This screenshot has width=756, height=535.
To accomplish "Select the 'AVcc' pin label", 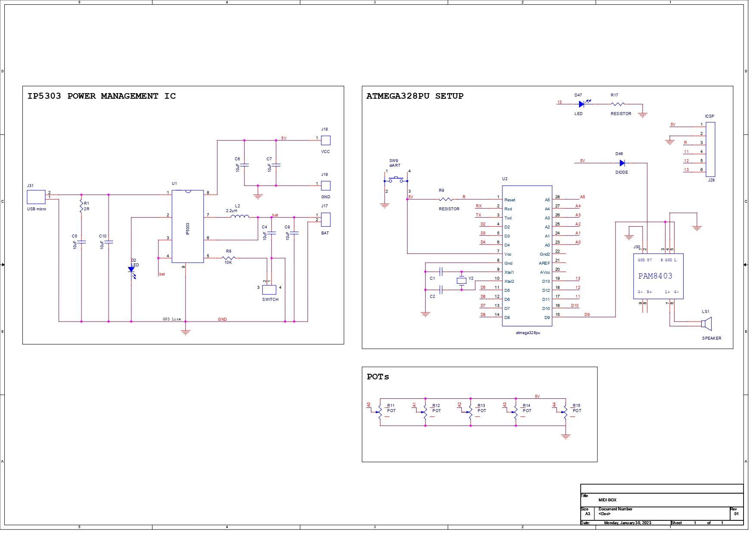I will click(x=545, y=272).
